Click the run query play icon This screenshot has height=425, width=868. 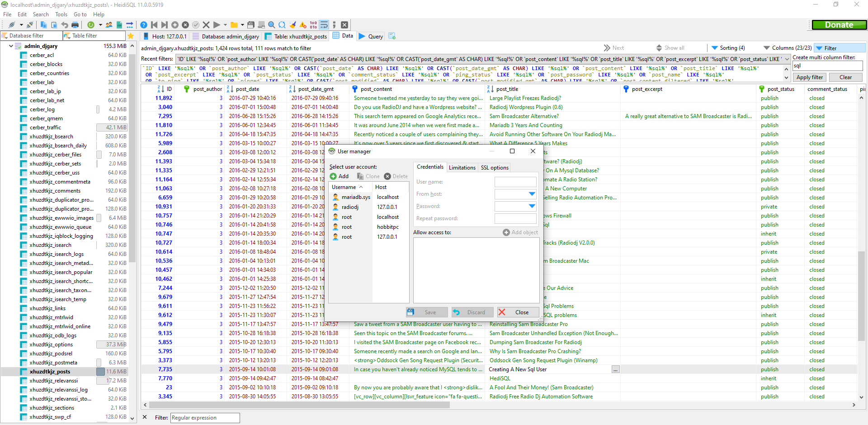click(x=217, y=25)
